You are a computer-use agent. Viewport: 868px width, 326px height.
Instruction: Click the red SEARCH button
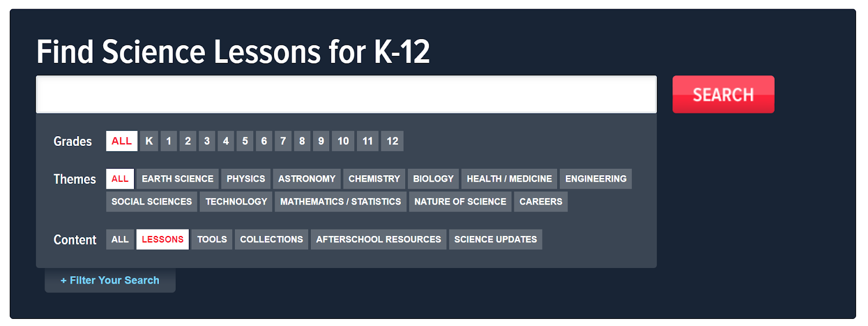pyautogui.click(x=723, y=94)
